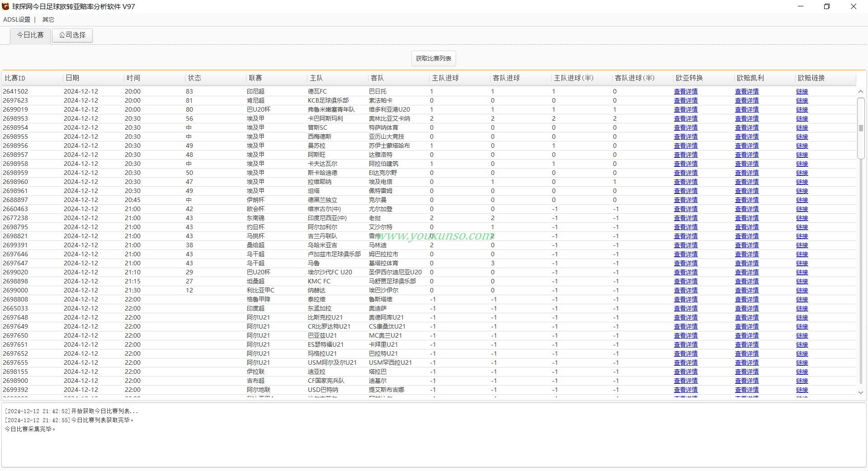The height and width of the screenshot is (471, 868).
Task: Open 欧赔凯利 查看详情 for match 2699019
Action: point(747,109)
